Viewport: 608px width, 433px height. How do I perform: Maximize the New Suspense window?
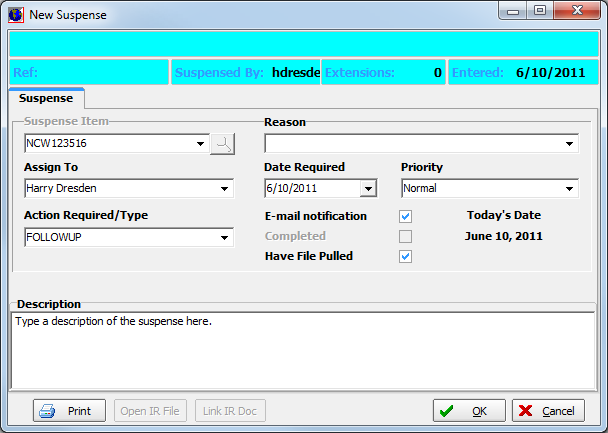(540, 12)
